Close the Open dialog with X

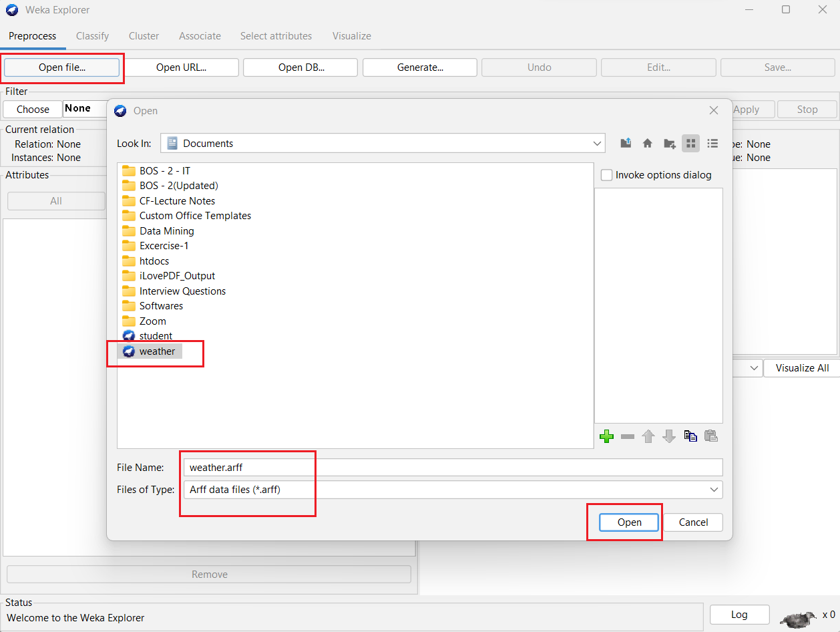tap(713, 110)
